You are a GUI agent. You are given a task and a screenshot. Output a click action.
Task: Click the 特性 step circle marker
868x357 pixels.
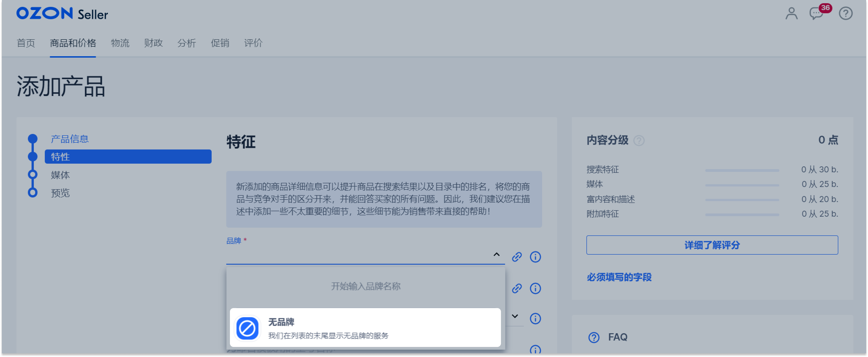[32, 156]
